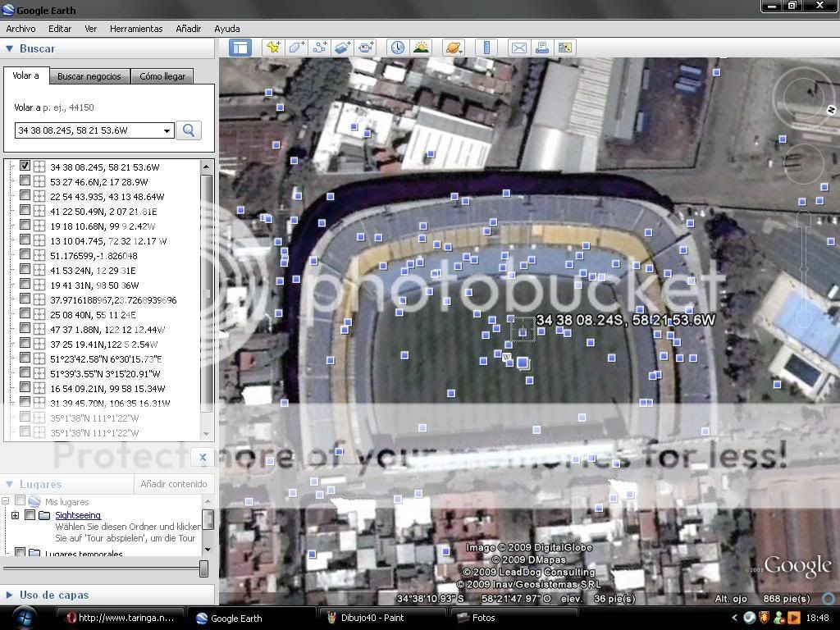Screen dimensions: 840x630
Task: Check the 41 22 50.49N, 2 07 21.81E result
Action: (x=25, y=210)
